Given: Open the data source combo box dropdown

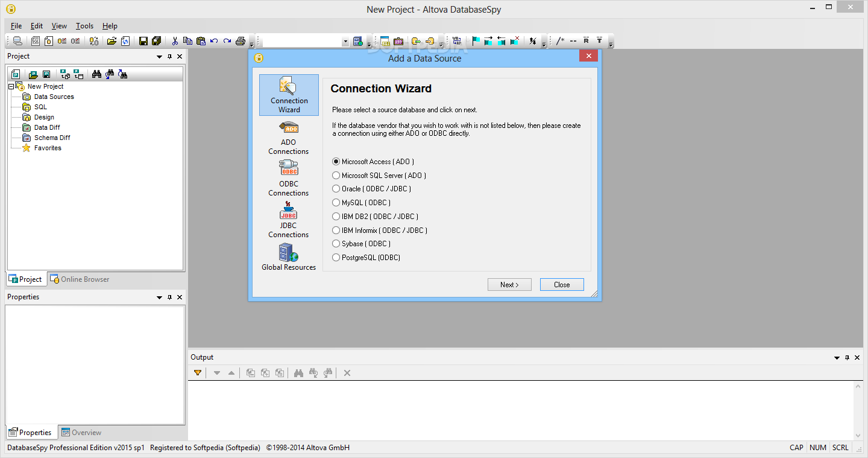Looking at the screenshot, I should tap(345, 41).
